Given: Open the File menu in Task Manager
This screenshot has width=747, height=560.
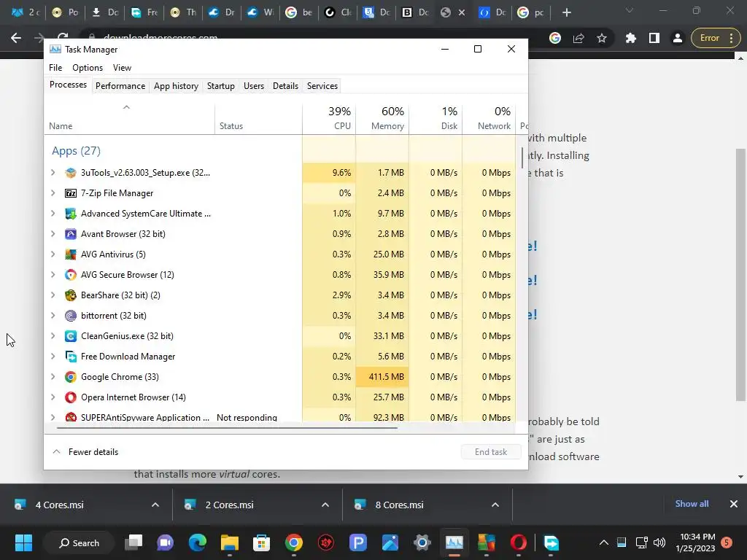Looking at the screenshot, I should (55, 68).
